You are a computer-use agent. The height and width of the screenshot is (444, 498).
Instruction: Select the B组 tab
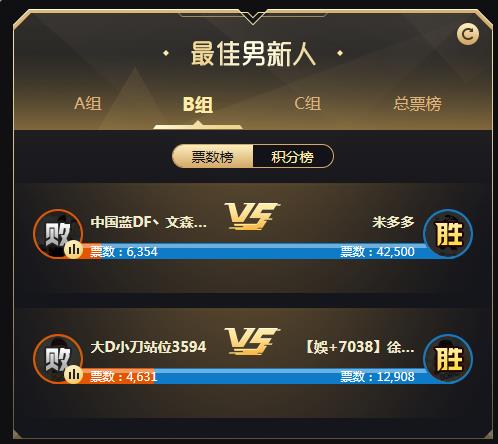198,105
